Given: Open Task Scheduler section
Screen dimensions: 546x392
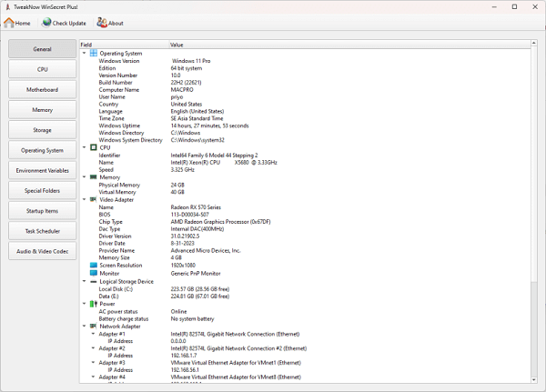Looking at the screenshot, I should coord(42,231).
